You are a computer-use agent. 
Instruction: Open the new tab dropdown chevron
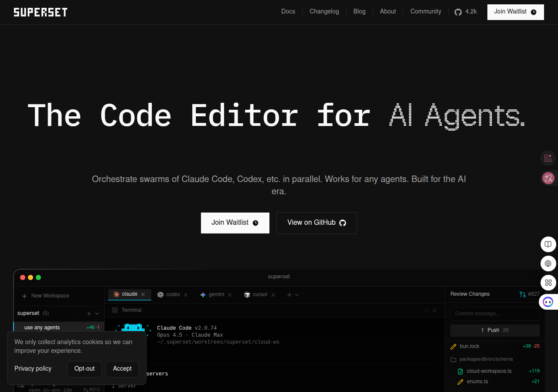point(297,295)
